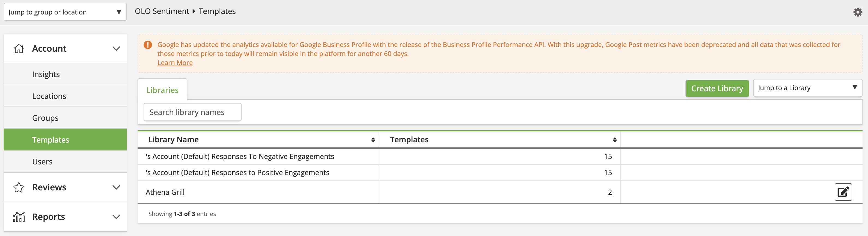Viewport: 868px width, 236px height.
Task: Click the Reviews star icon
Action: click(x=19, y=187)
